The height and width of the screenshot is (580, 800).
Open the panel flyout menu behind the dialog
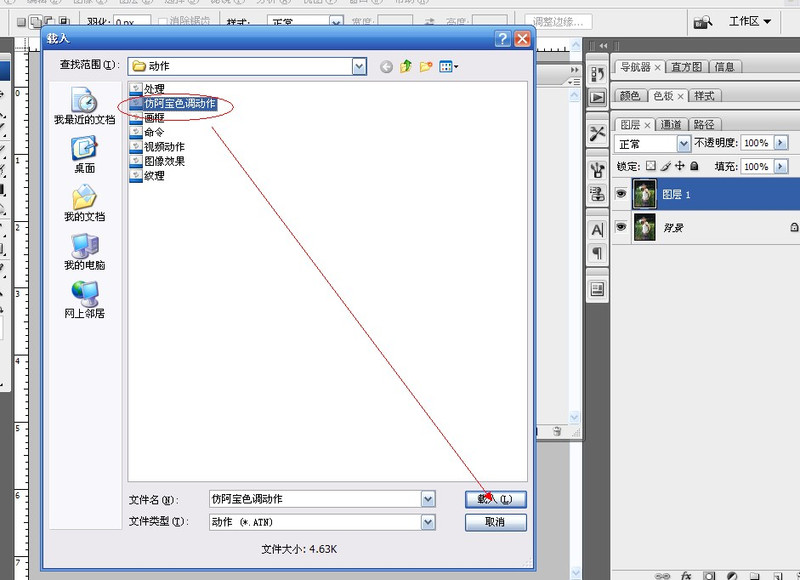click(574, 82)
